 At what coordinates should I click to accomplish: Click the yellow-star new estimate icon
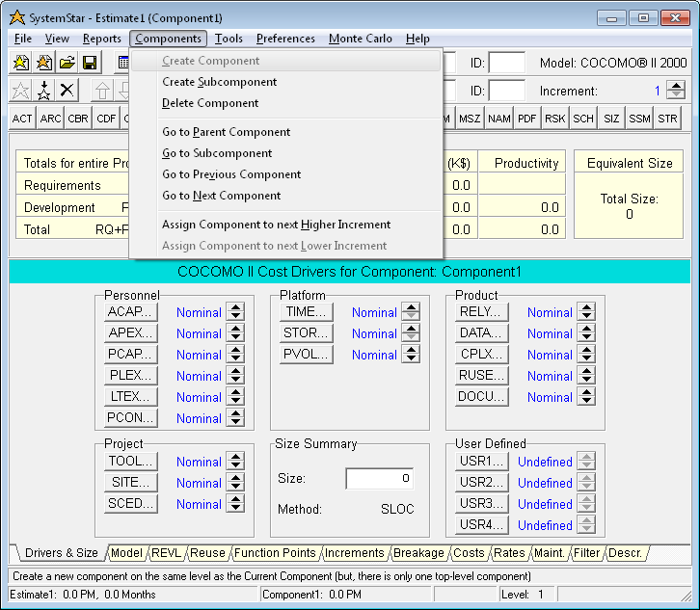[x=21, y=63]
